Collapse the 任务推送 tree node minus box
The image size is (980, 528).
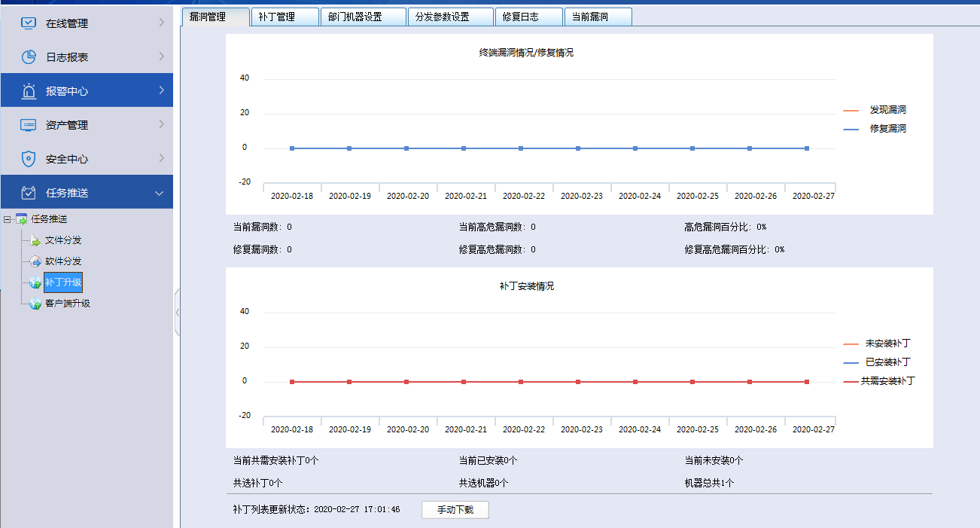(x=8, y=219)
